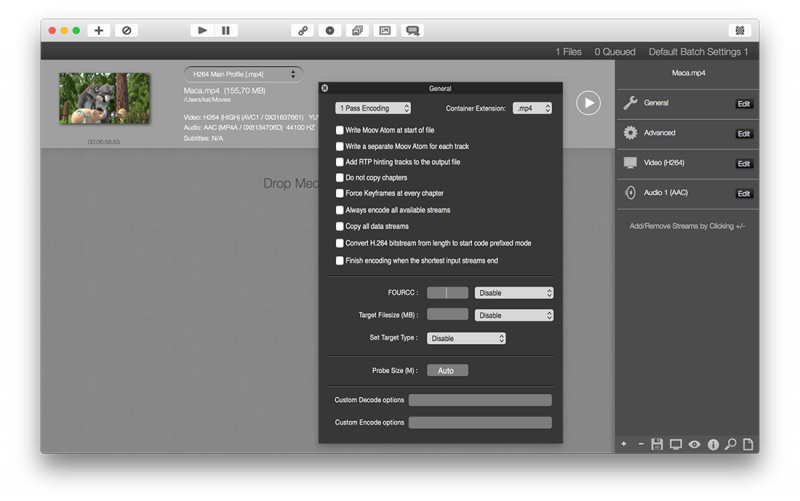The image size is (800, 501).
Task: Click the eye preview icon in bottom bar
Action: [x=694, y=444]
